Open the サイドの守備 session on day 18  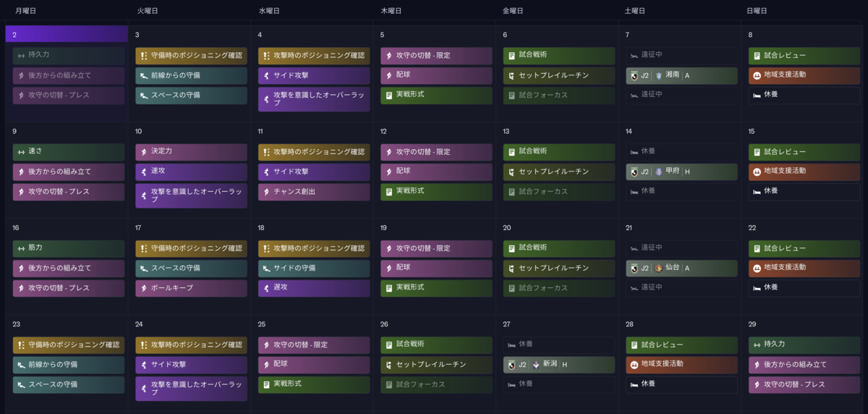(314, 268)
